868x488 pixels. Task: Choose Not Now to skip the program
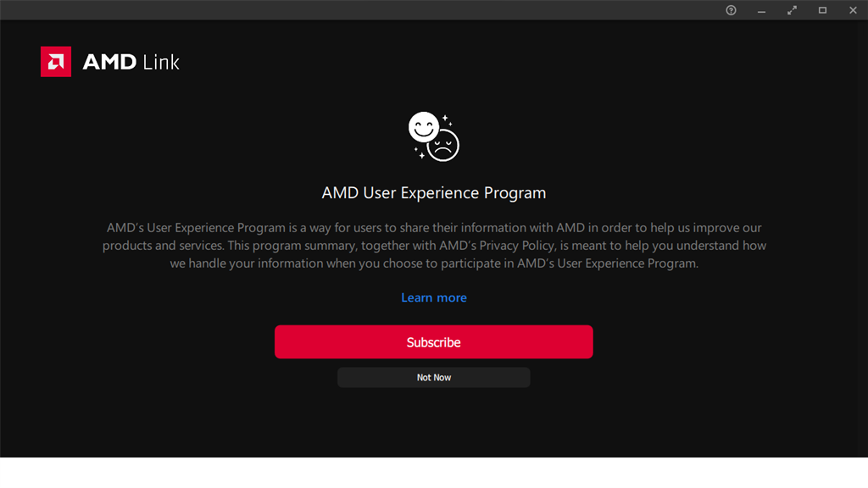coord(434,378)
